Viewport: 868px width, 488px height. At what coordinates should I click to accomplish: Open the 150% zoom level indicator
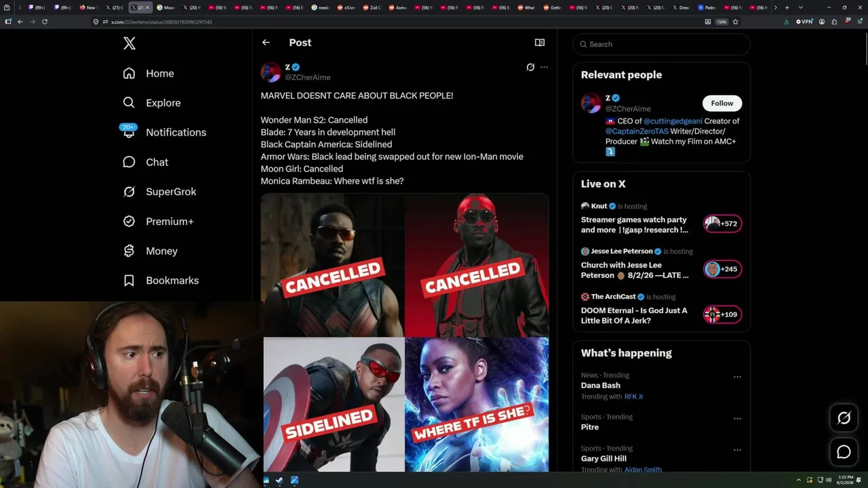pyautogui.click(x=722, y=22)
